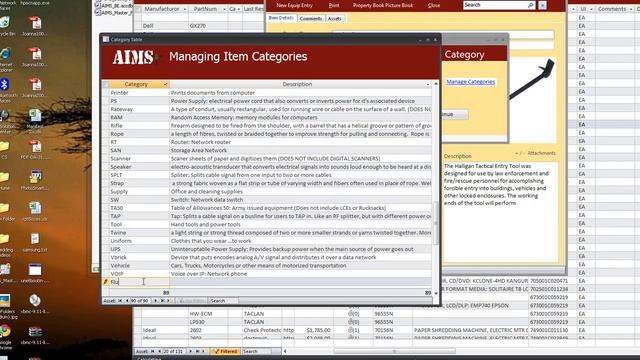640x360 pixels.
Task: Click the new category entry field being edited
Action: (x=139, y=282)
